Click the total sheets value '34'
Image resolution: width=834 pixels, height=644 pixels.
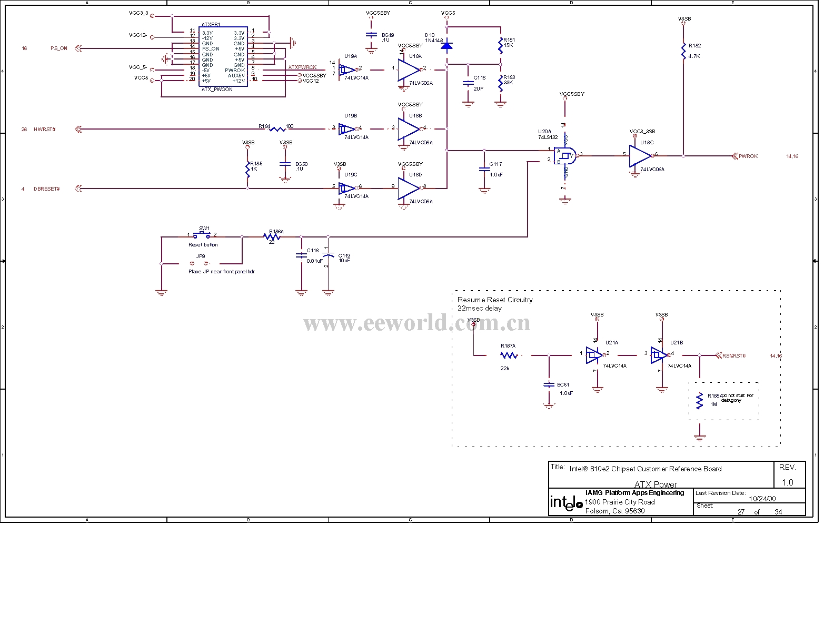[778, 512]
